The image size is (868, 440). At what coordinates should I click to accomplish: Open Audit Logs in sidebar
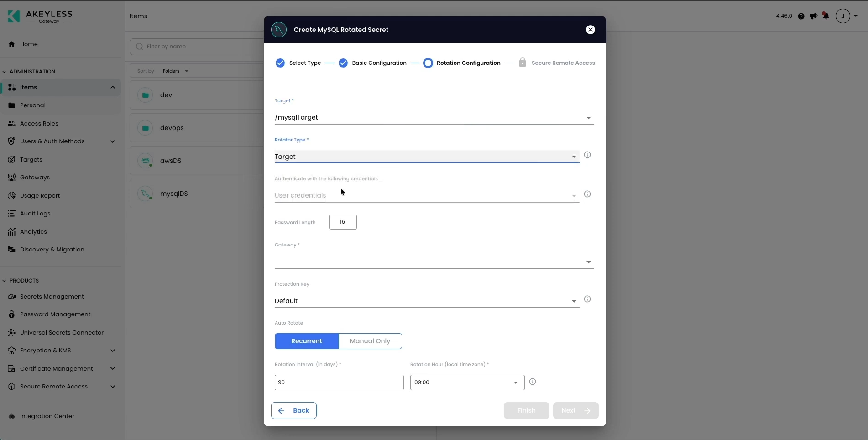click(35, 214)
